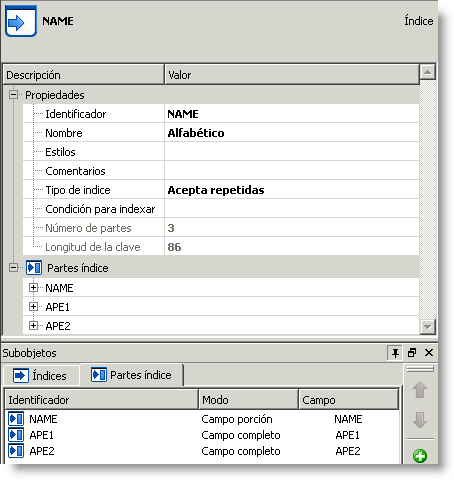Float the Subobjetos panel with restore icon
Screen dimensions: 454x480
tap(412, 353)
